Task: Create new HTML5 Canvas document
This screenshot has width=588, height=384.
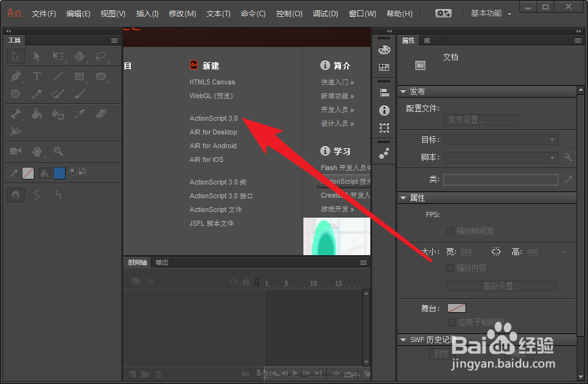Action: [212, 82]
